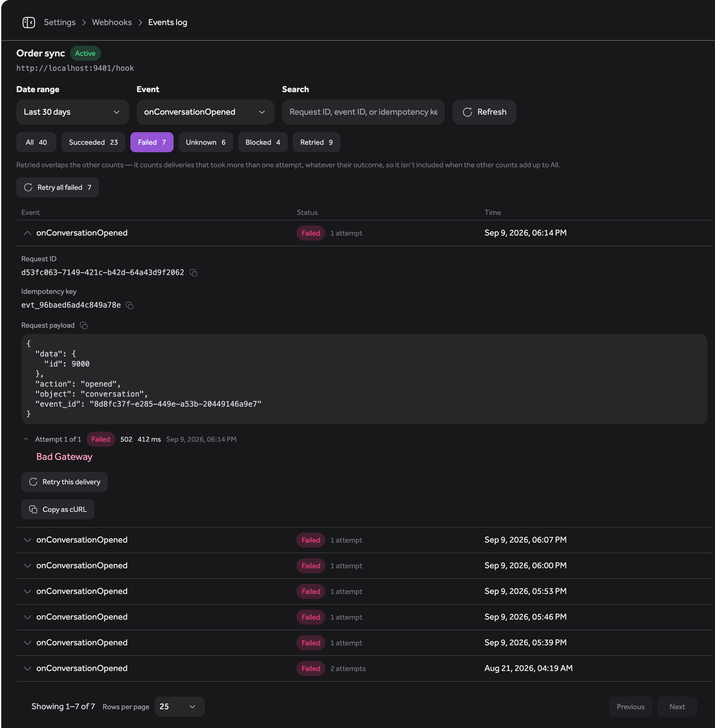The height and width of the screenshot is (728, 715).
Task: Select the Unknown 6 filter tab
Action: pyautogui.click(x=206, y=142)
